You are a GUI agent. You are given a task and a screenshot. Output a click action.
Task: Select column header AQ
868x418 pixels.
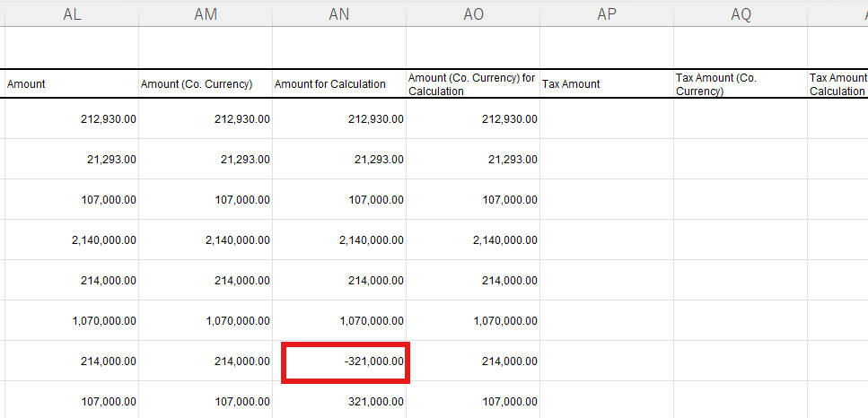(x=741, y=14)
